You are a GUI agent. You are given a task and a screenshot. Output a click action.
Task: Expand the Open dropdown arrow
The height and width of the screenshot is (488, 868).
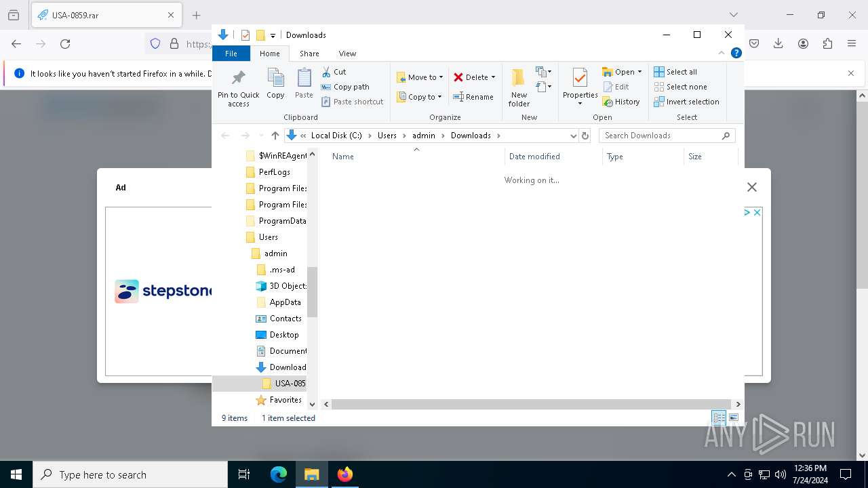(639, 72)
